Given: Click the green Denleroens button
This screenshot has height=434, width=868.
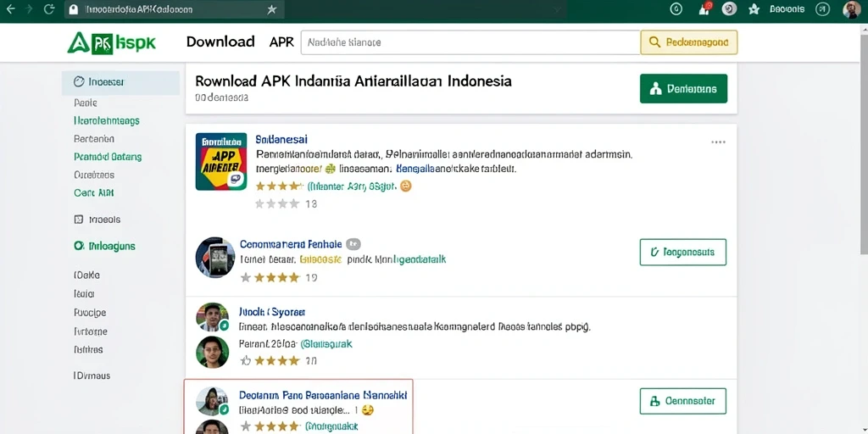Looking at the screenshot, I should click(x=684, y=88).
